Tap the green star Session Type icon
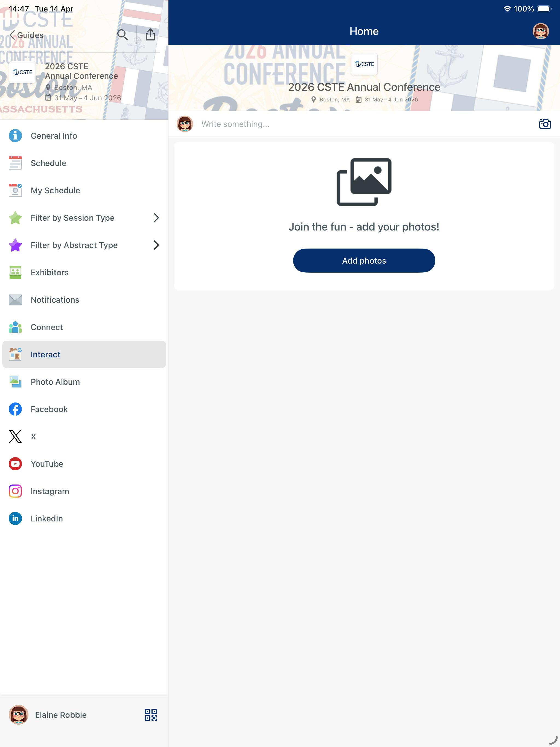The height and width of the screenshot is (747, 560). (x=15, y=218)
